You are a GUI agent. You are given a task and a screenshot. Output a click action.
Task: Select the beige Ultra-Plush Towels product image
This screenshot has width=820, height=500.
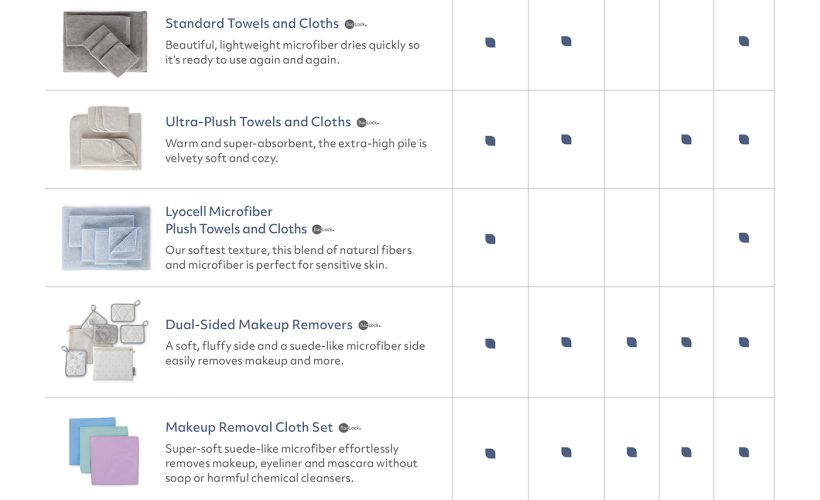click(105, 139)
